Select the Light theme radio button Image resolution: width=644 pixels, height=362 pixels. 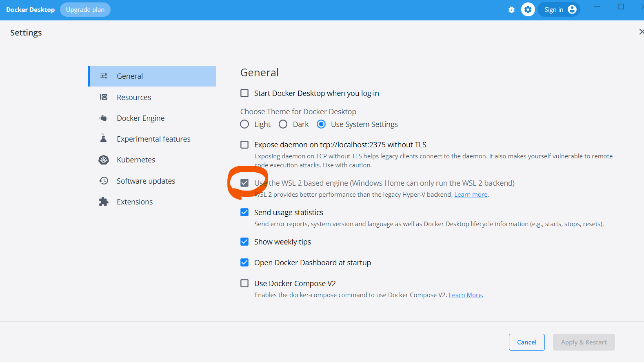[x=244, y=124]
